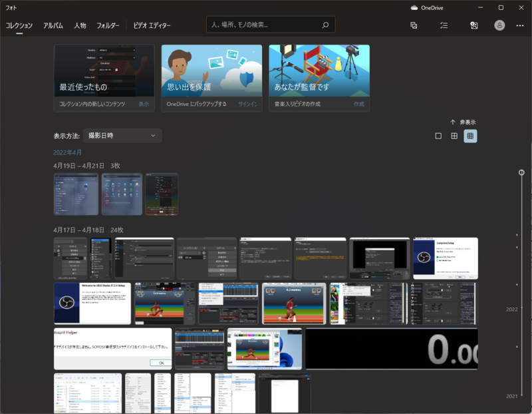Screen dimensions: 532x414
Task: Open the 人物 tab
Action: [80, 25]
